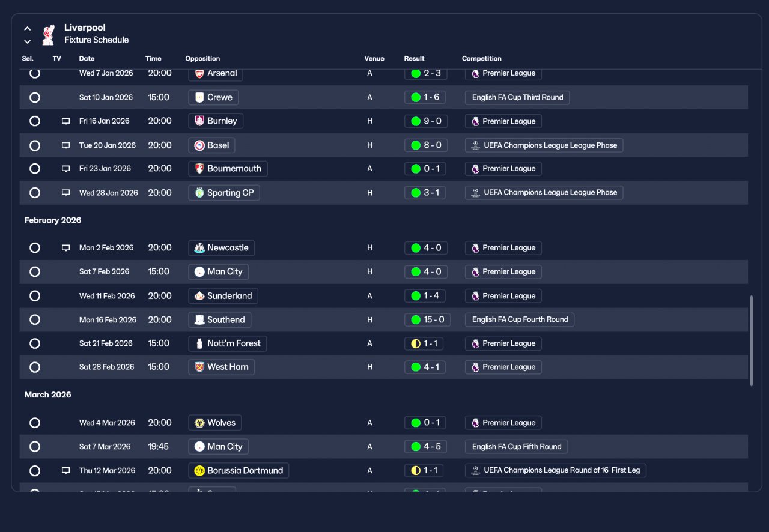Select the Sporting CP fixture radio button

coord(35,193)
